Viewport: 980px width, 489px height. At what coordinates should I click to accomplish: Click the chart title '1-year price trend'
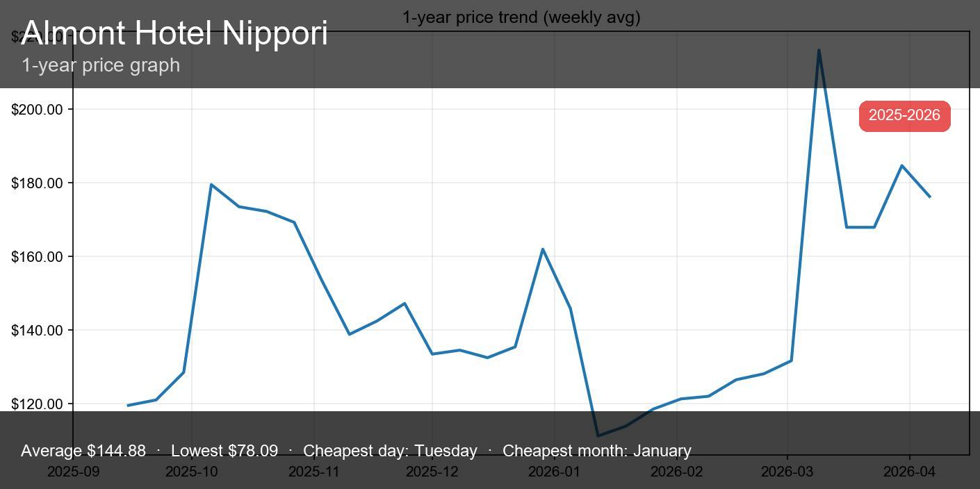(521, 17)
